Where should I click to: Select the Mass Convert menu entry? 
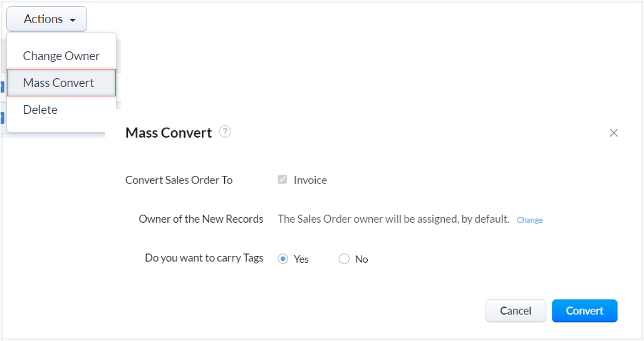click(59, 83)
